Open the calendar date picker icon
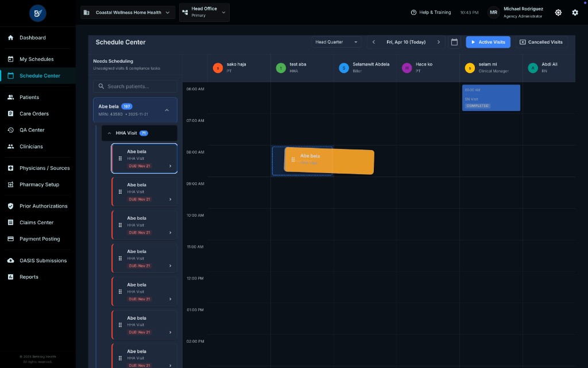The height and width of the screenshot is (368, 588). (x=454, y=42)
